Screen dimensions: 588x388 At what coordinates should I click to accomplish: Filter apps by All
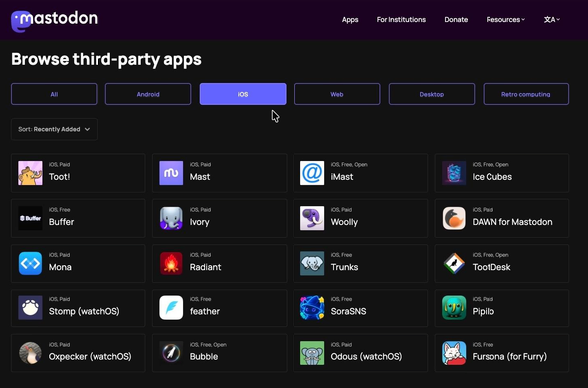pos(54,95)
